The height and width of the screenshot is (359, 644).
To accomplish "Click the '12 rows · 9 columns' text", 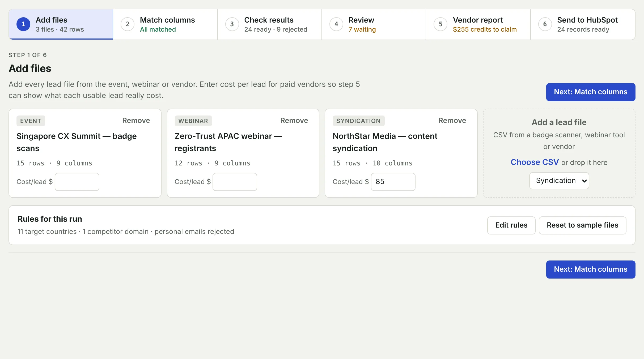I will (x=212, y=163).
